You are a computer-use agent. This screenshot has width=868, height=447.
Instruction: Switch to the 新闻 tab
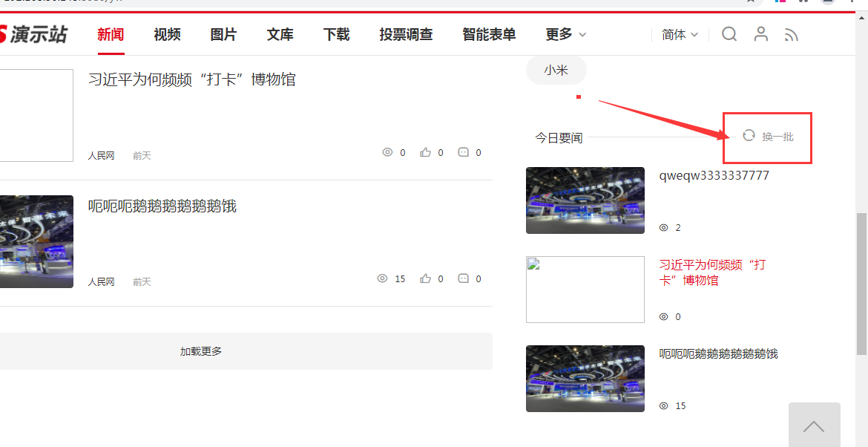(x=111, y=34)
